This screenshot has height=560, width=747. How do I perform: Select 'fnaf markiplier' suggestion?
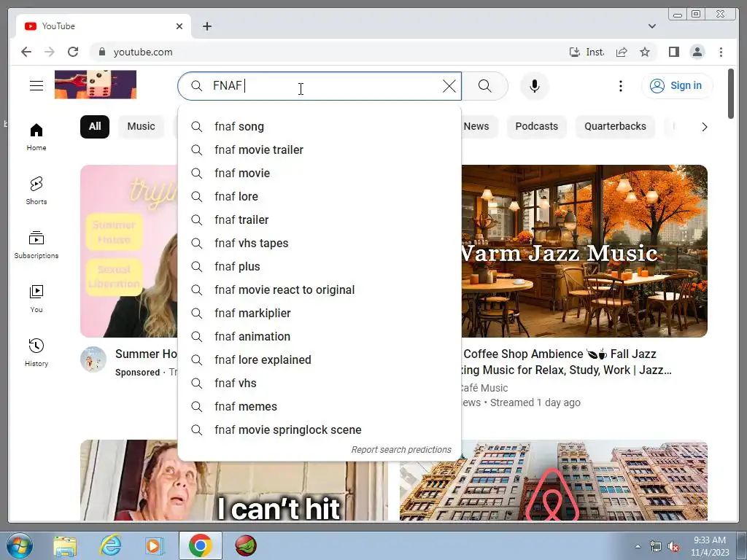[x=320, y=314]
